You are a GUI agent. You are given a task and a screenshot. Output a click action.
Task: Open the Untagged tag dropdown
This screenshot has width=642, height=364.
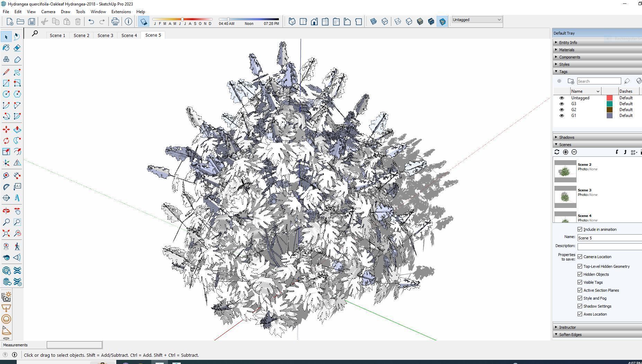(476, 20)
